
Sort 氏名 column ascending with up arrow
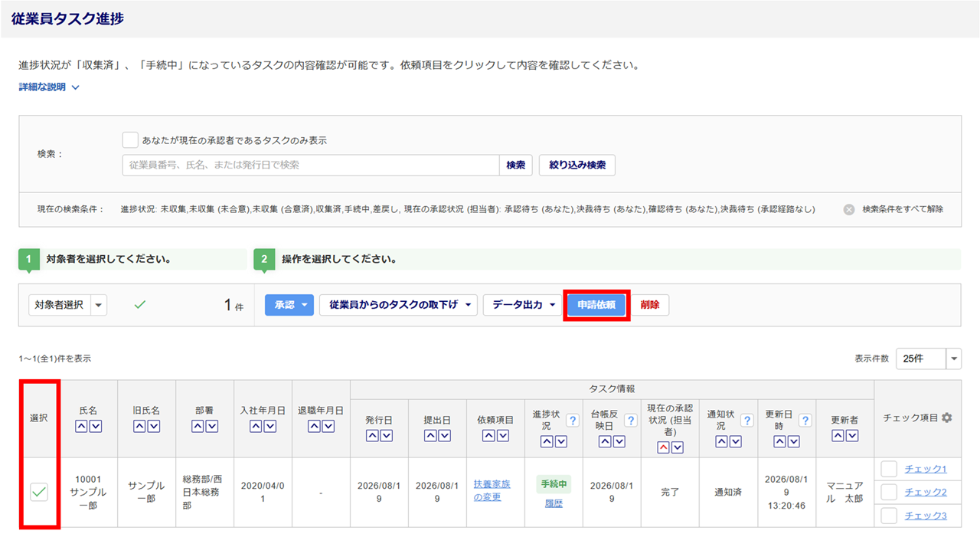(81, 427)
